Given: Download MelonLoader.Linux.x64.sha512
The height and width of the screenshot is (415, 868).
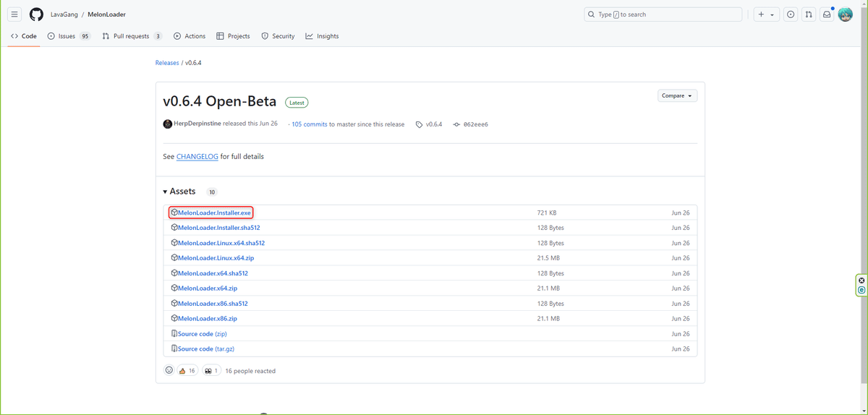Looking at the screenshot, I should 221,243.
